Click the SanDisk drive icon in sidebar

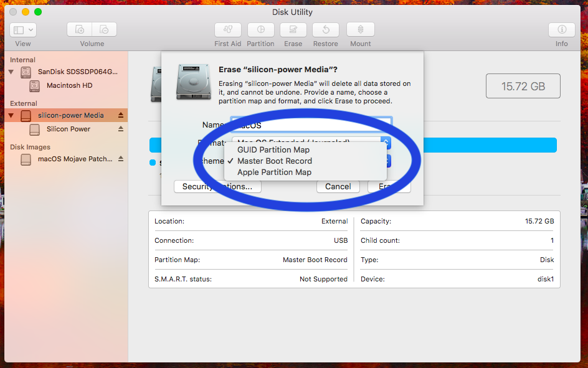[26, 72]
